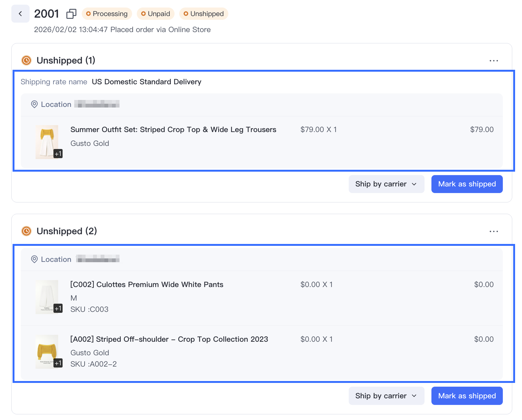Click the back arrow button
This screenshot has height=420, width=522.
20,14
